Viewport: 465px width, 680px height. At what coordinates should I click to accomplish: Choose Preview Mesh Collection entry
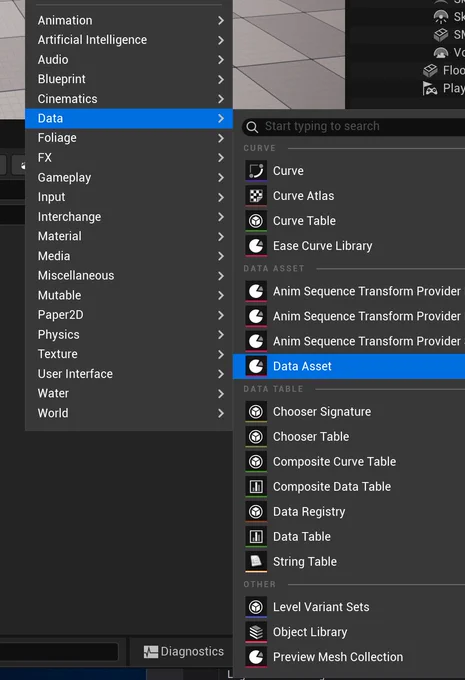tap(349, 657)
